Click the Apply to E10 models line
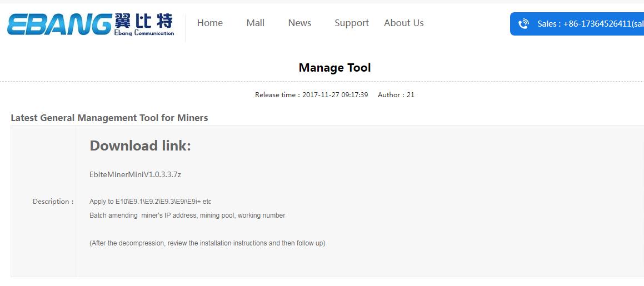 click(150, 202)
